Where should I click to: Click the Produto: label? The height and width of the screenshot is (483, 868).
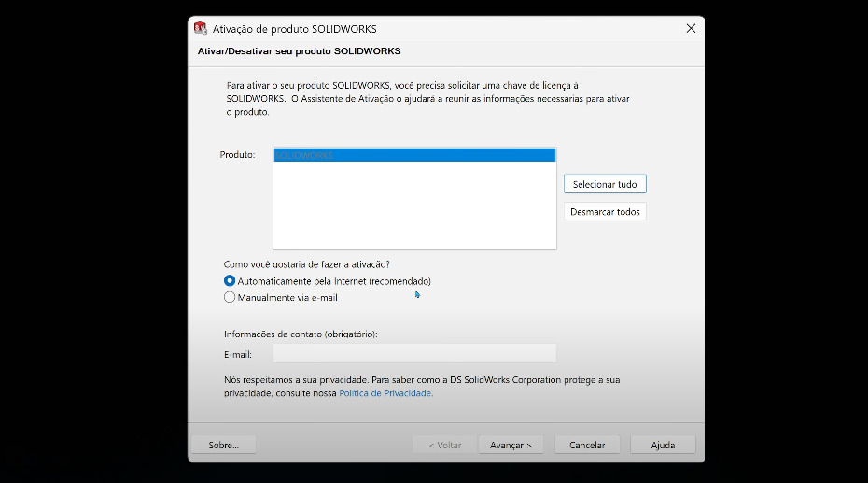(237, 155)
